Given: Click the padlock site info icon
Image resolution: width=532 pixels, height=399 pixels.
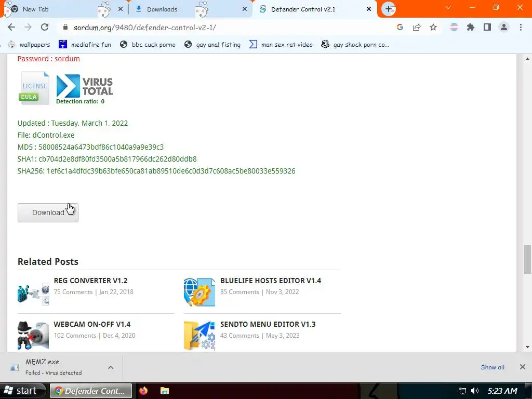Looking at the screenshot, I should tap(65, 28).
